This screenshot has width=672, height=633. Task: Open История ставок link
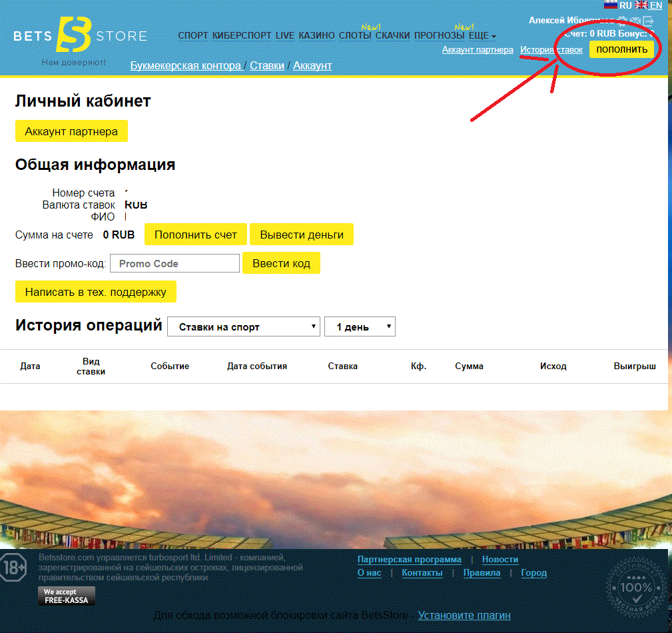tap(551, 50)
